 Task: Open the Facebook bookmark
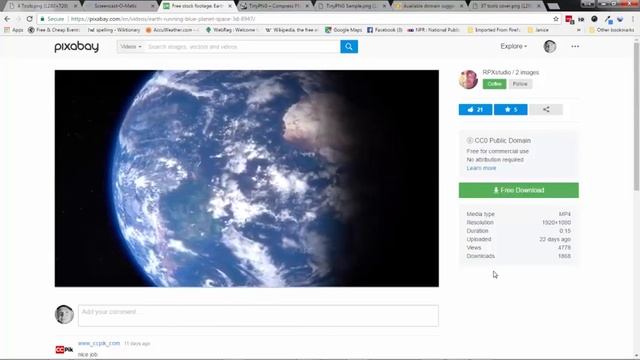click(x=384, y=30)
